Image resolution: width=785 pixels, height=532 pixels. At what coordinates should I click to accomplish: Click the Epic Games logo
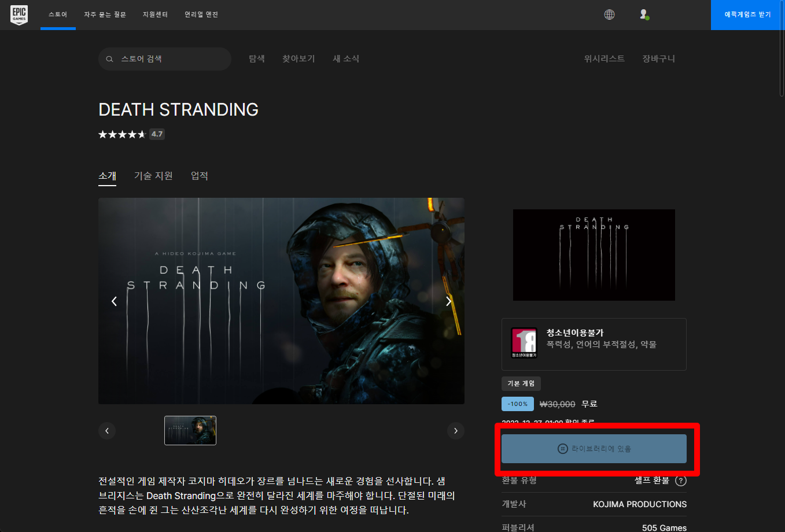pyautogui.click(x=19, y=14)
